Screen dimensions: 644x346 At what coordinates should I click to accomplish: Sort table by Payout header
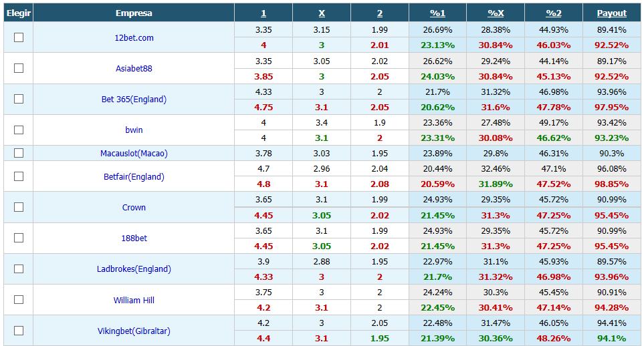[x=611, y=13]
